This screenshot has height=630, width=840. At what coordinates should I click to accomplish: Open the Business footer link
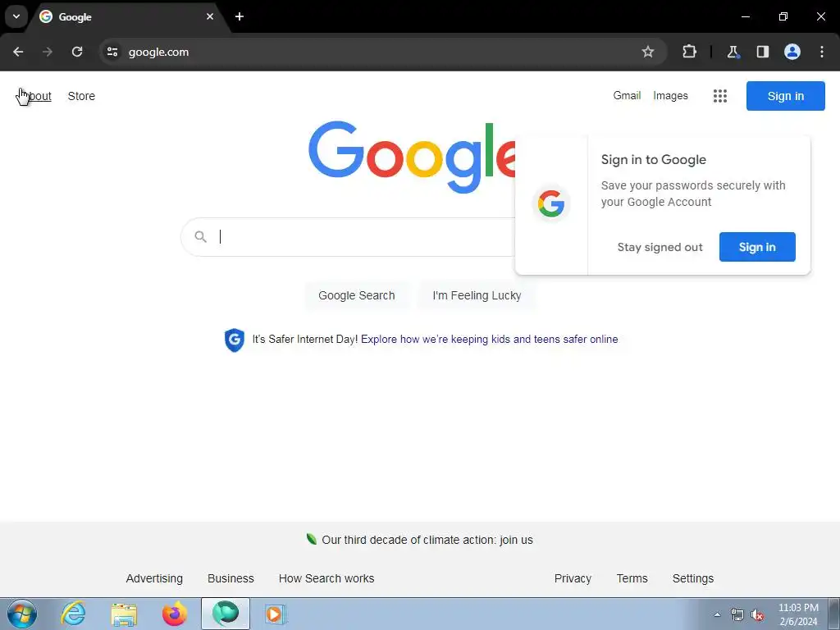pos(231,578)
